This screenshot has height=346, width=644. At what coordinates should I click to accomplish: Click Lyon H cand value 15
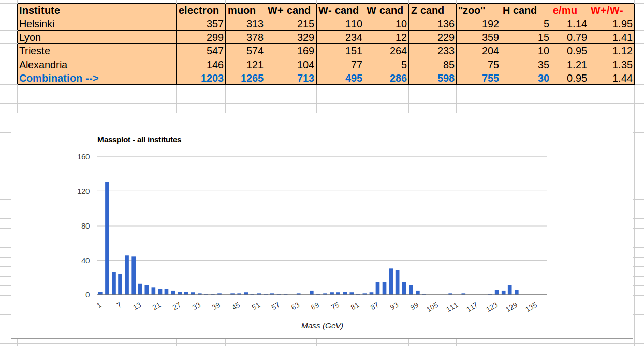526,37
